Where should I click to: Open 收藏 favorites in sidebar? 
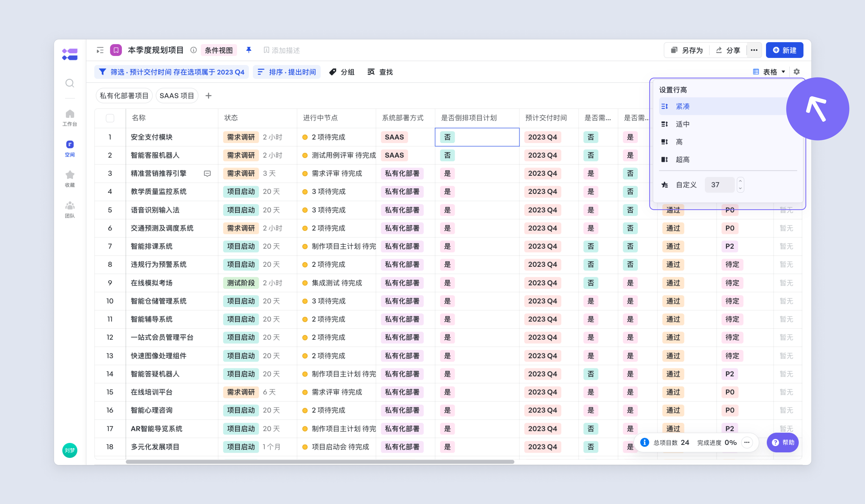(70, 179)
